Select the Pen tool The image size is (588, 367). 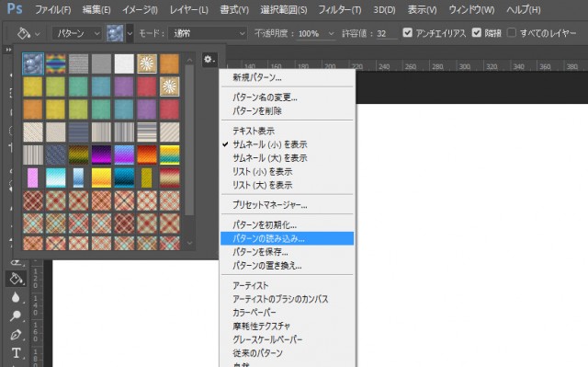click(16, 335)
